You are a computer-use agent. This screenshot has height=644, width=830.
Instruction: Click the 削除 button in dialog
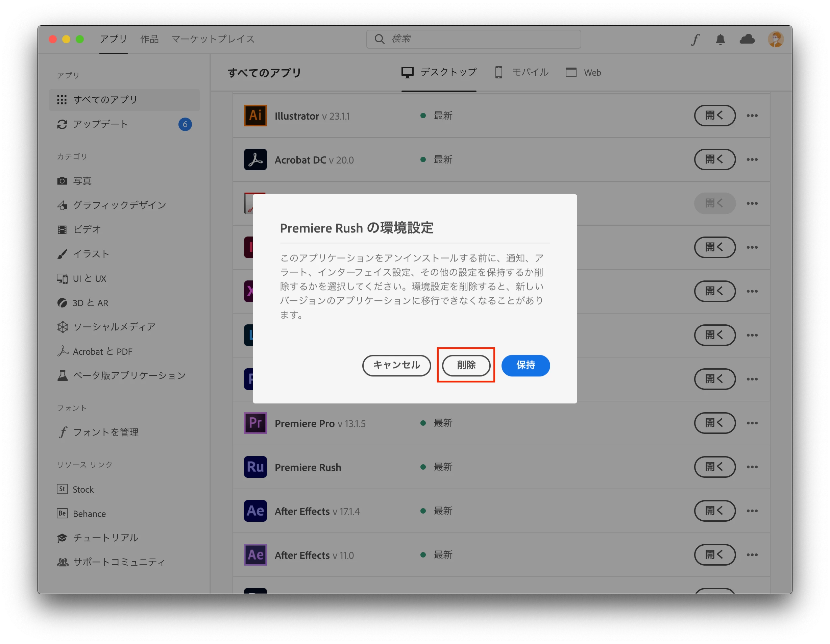pyautogui.click(x=466, y=366)
